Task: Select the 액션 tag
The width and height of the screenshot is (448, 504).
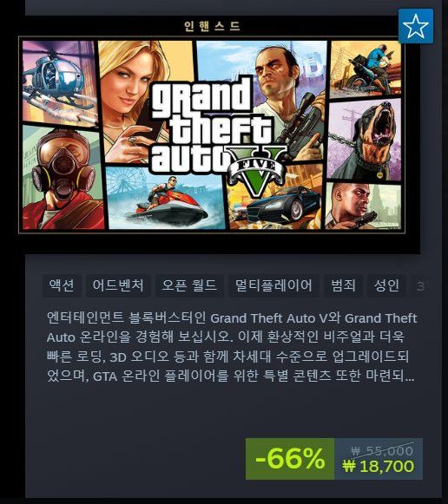Action: (x=62, y=285)
